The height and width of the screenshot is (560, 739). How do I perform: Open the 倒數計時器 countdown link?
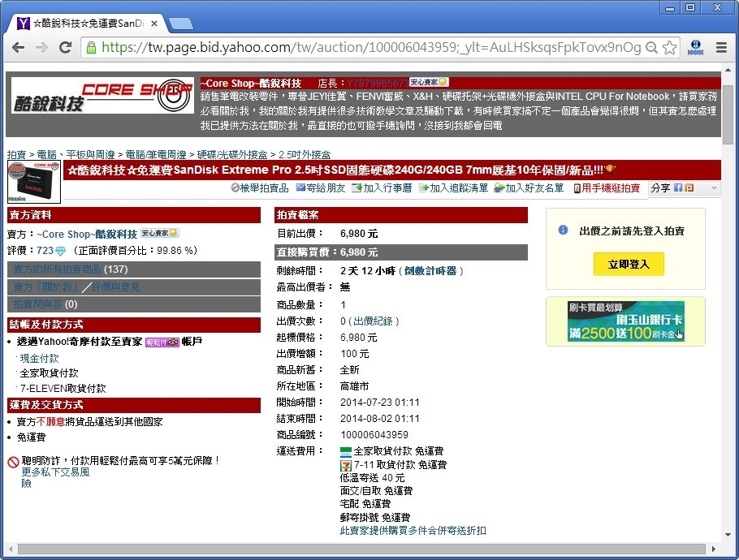[430, 271]
